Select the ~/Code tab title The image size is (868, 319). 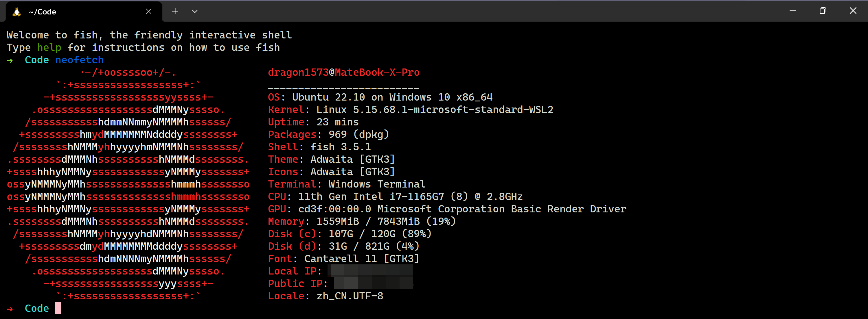[x=43, y=12]
